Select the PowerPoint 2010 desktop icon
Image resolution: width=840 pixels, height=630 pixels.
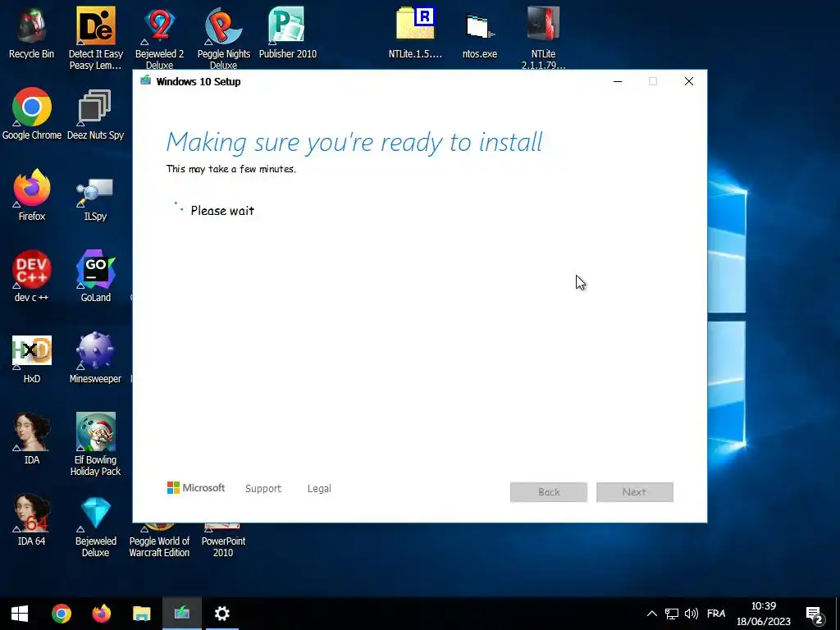tap(223, 541)
